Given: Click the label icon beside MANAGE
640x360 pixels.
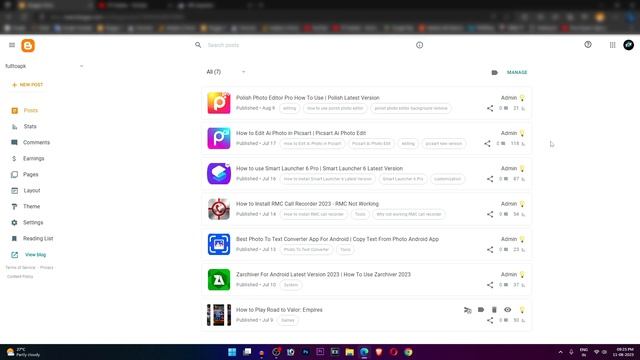Looking at the screenshot, I should (494, 72).
